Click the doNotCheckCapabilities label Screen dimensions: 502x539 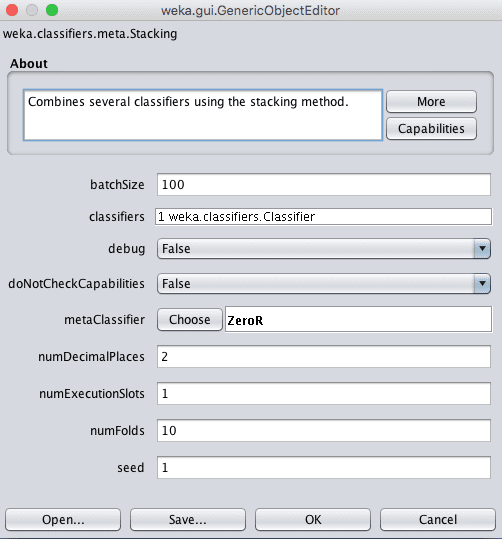(x=76, y=284)
